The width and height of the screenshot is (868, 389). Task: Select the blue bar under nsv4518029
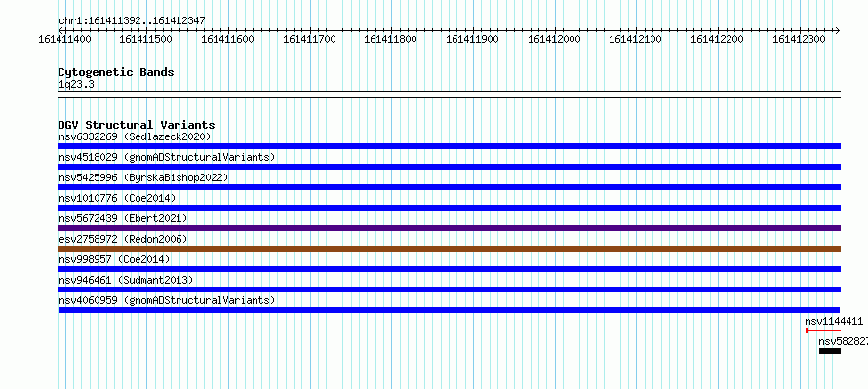coord(450,167)
